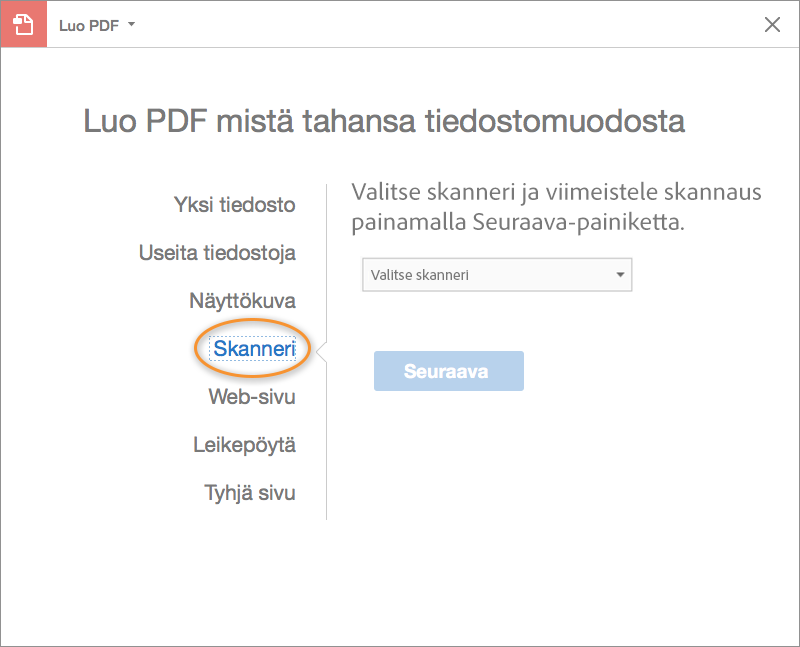Viewport: 800px width, 647px height.
Task: Choose the Leikepöytä option
Action: 244,445
